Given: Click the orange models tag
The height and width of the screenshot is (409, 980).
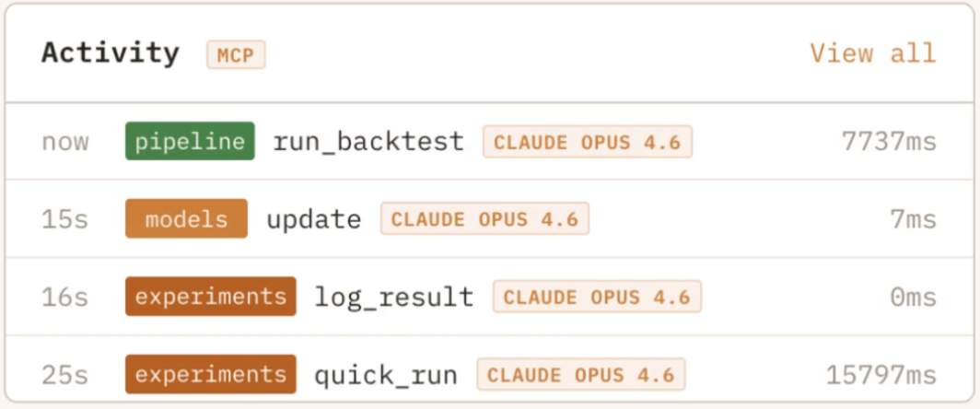Looking at the screenshot, I should click(186, 219).
